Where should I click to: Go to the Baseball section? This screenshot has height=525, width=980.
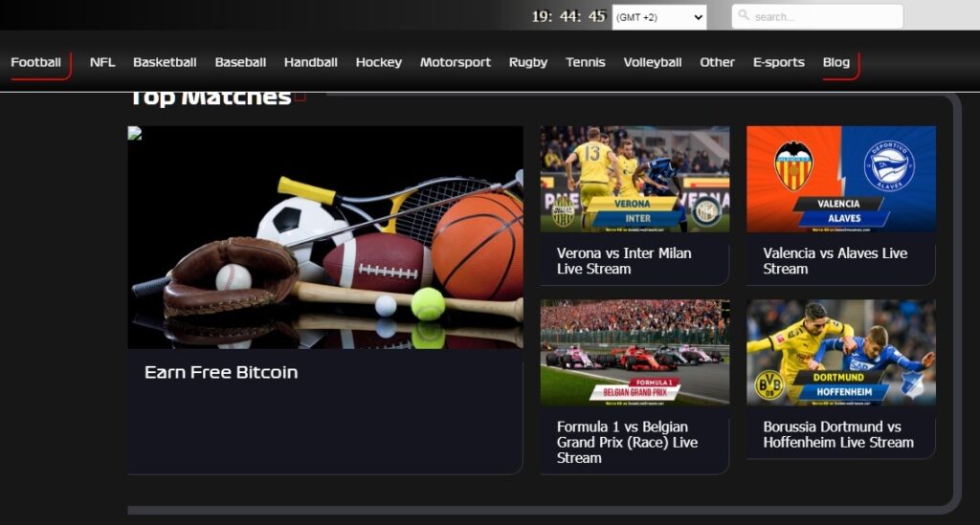click(x=240, y=62)
